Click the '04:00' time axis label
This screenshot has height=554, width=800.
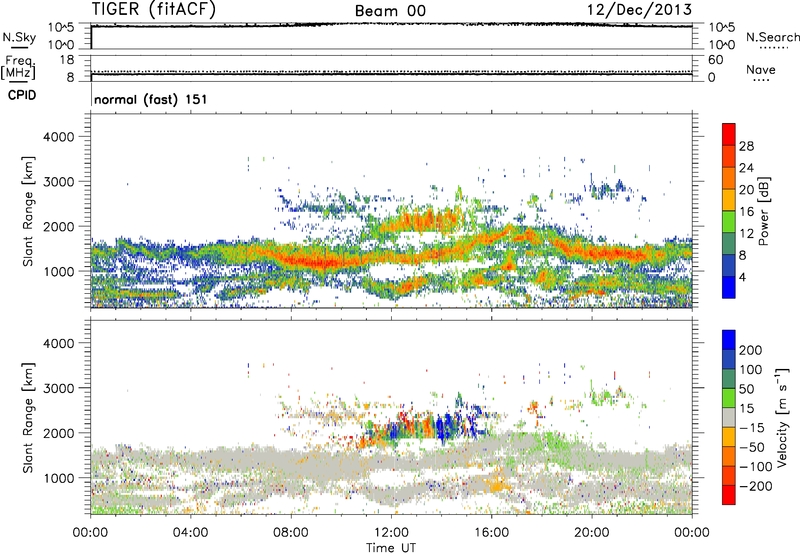pos(190,532)
